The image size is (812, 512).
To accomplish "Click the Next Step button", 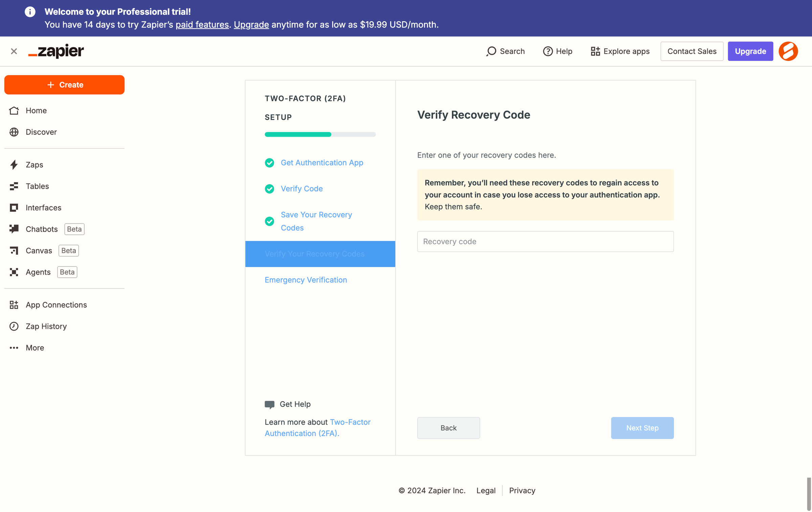I will click(642, 428).
